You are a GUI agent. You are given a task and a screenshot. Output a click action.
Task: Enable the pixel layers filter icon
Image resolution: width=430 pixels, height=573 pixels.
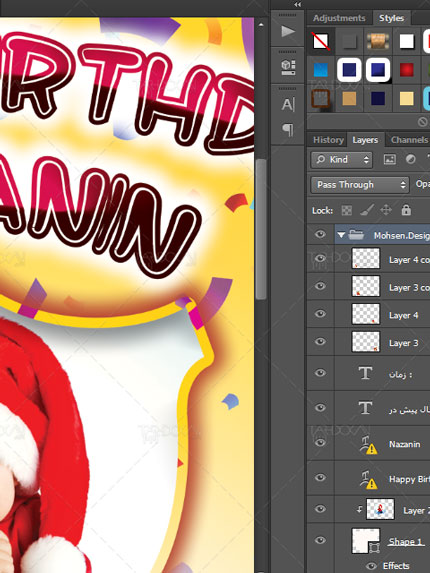click(x=390, y=159)
